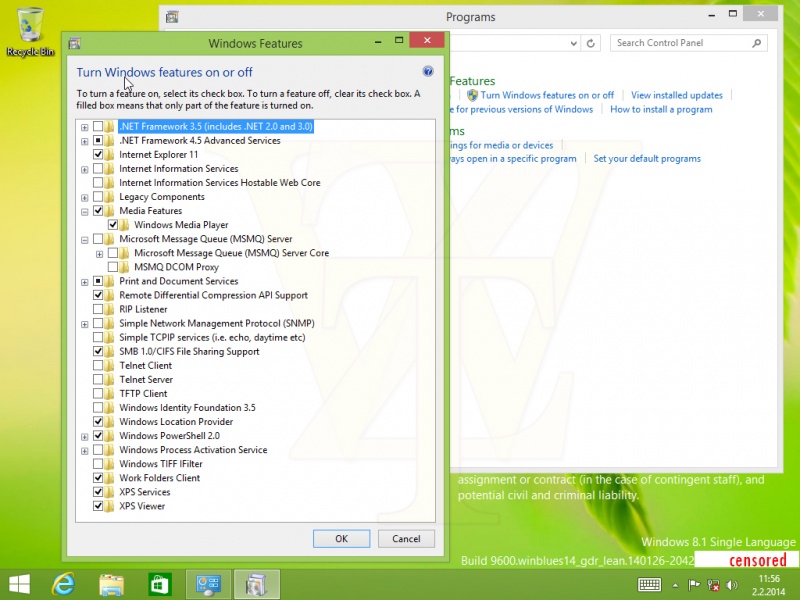800x600 pixels.
Task: Uncheck the XPS Viewer checkbox
Action: tap(98, 506)
